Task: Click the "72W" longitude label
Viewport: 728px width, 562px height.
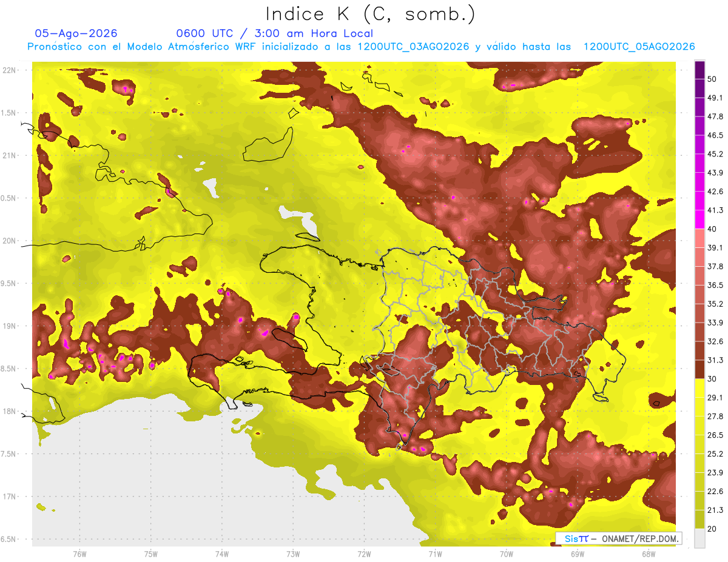Action: click(364, 554)
